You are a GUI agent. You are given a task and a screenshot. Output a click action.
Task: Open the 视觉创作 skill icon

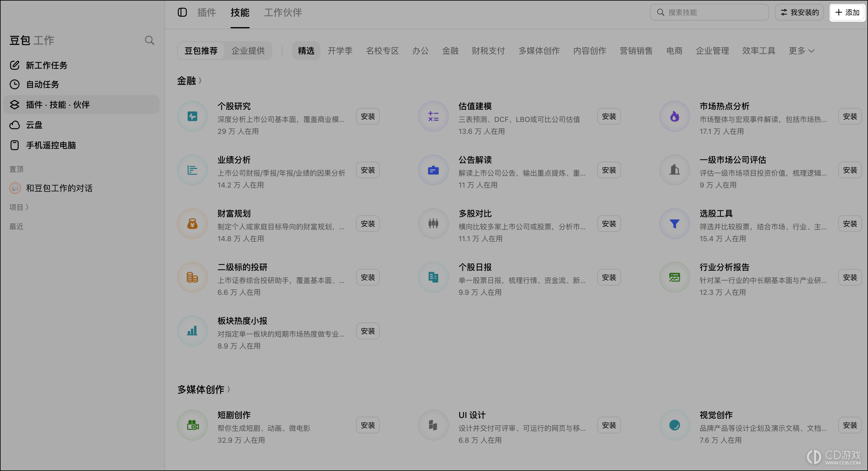[674, 425]
